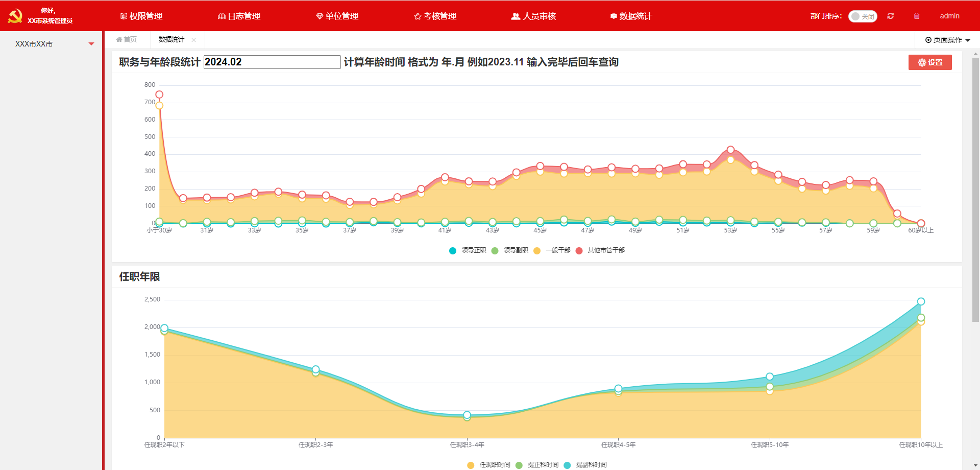Open 数据统计 in the top navigation
Viewport: 980px width, 470px height.
(x=631, y=16)
